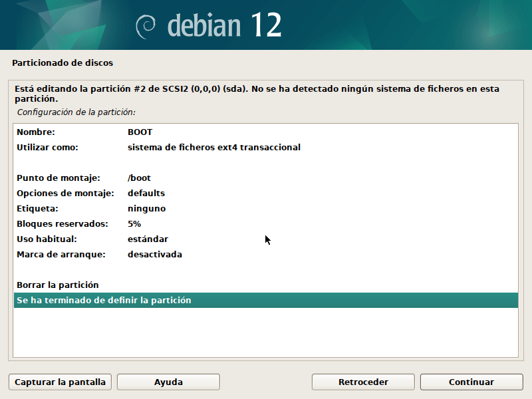The height and width of the screenshot is (399, 532).
Task: Select the Etiqueta ninguno row
Action: click(x=266, y=208)
